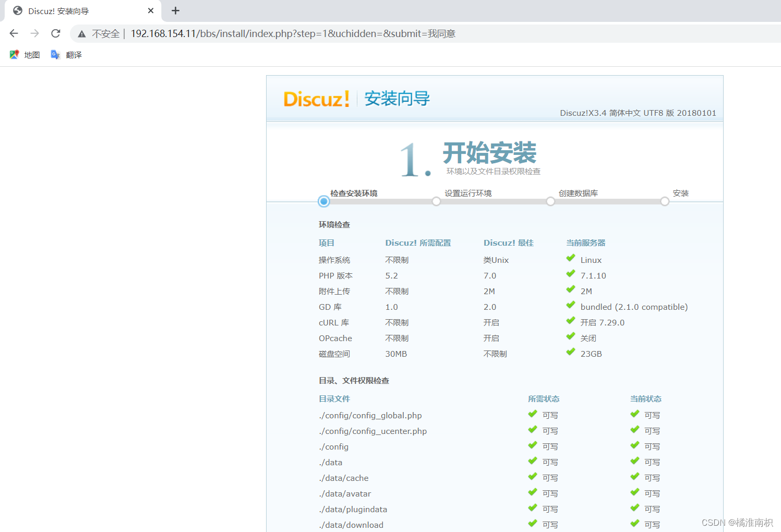Click the 当前状态 check for ./data/avatar
This screenshot has width=781, height=532.
click(635, 492)
